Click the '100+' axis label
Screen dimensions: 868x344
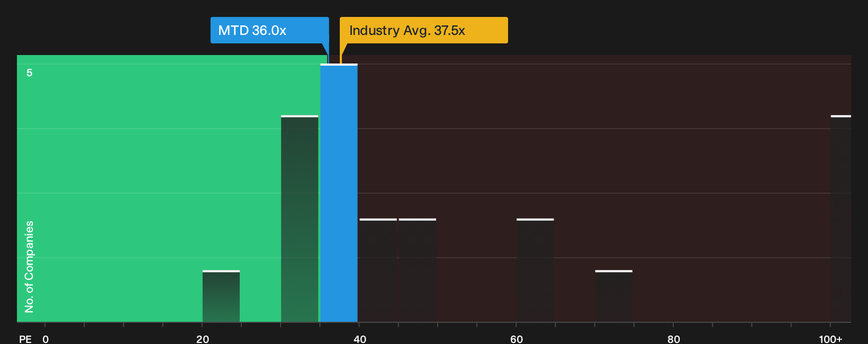pyautogui.click(x=830, y=339)
